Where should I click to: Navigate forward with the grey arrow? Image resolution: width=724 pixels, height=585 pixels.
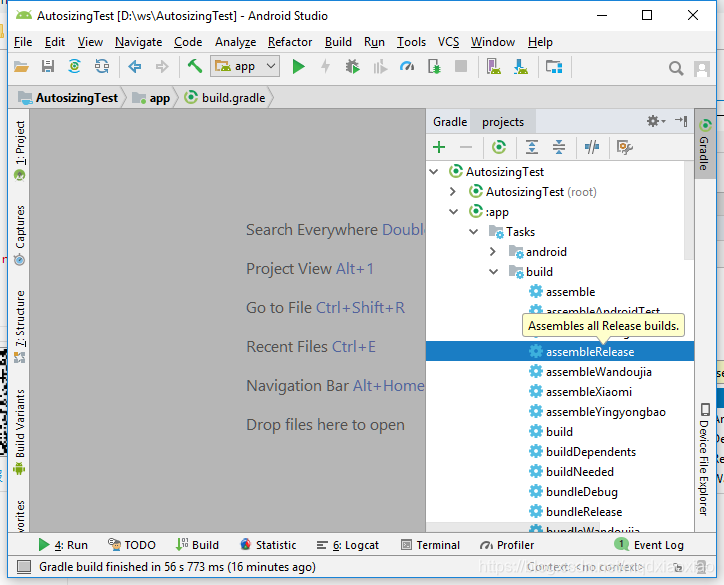click(x=162, y=67)
